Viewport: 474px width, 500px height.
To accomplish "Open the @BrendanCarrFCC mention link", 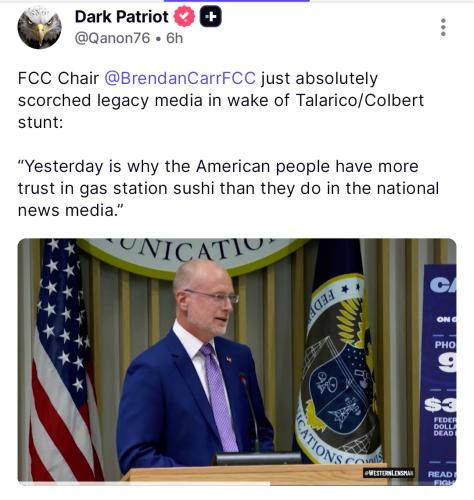I will click(x=180, y=78).
